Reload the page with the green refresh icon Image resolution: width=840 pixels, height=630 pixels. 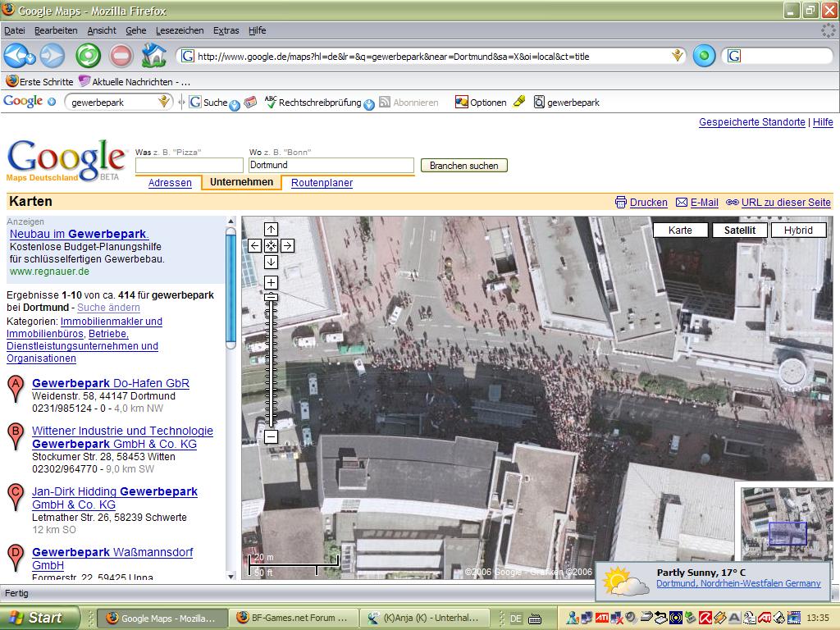point(89,56)
